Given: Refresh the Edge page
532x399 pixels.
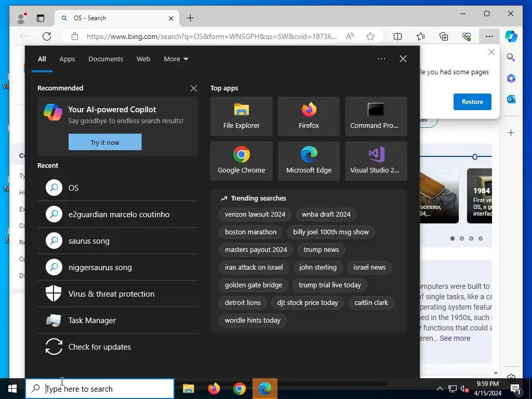Looking at the screenshot, I should tap(47, 36).
